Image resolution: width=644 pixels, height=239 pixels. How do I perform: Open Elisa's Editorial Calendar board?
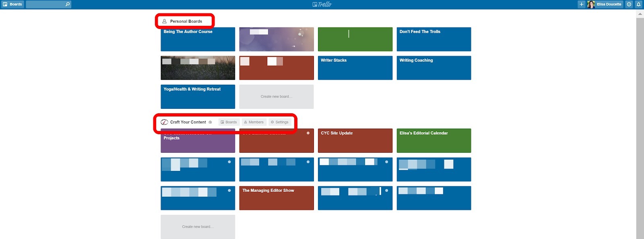tap(434, 141)
